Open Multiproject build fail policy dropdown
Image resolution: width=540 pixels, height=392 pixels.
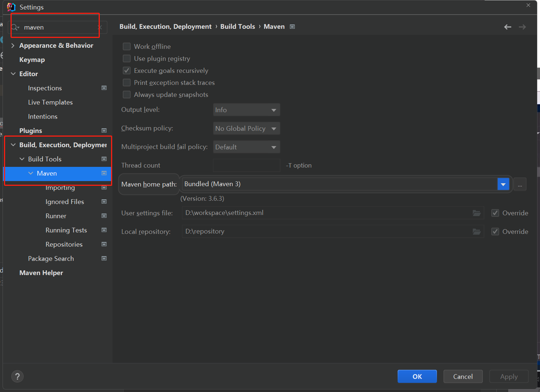(x=247, y=147)
